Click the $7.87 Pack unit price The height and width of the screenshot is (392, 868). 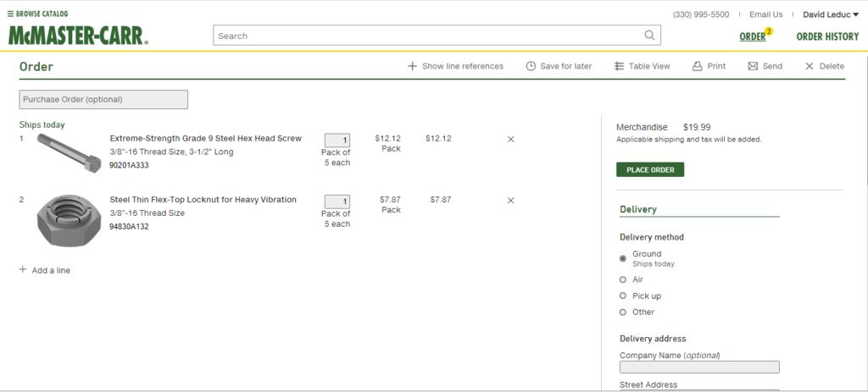tap(390, 205)
